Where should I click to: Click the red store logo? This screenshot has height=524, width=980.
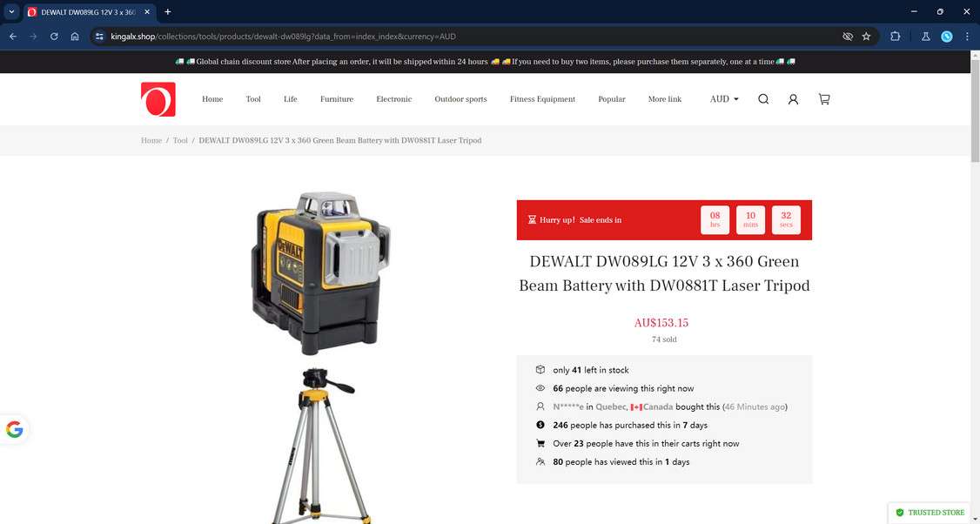tap(158, 99)
